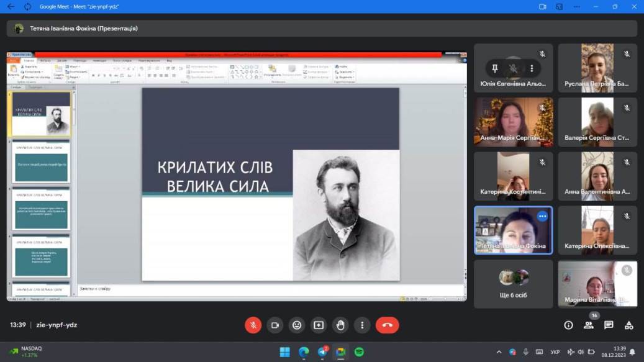Click the 'Ще 6 осіб' tile
The image size is (644, 362).
pyautogui.click(x=513, y=284)
